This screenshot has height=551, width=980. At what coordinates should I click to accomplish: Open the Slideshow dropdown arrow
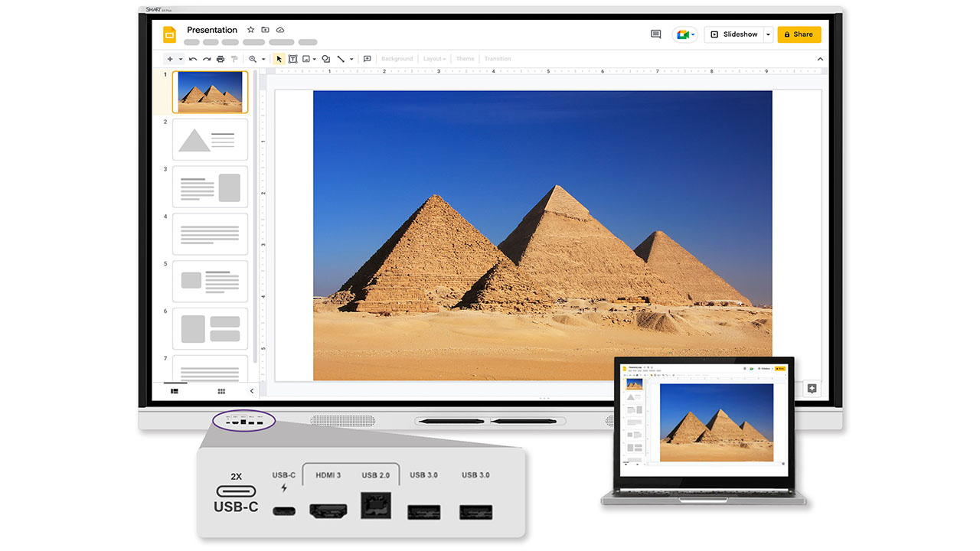point(768,34)
